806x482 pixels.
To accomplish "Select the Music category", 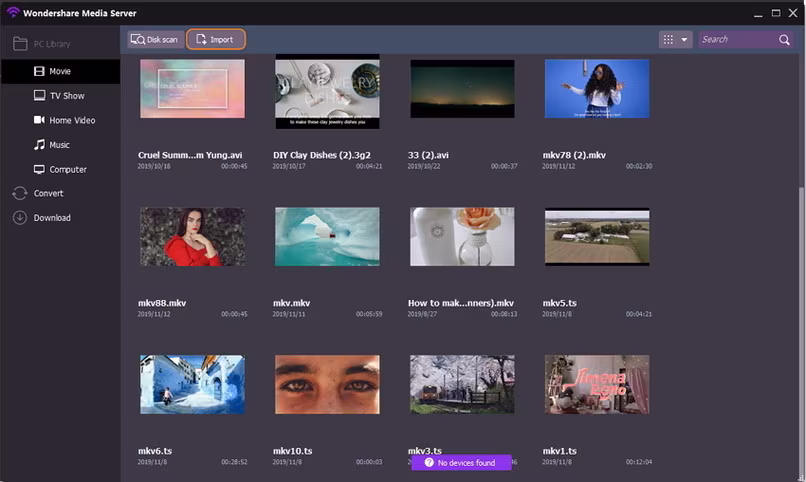I will (61, 145).
